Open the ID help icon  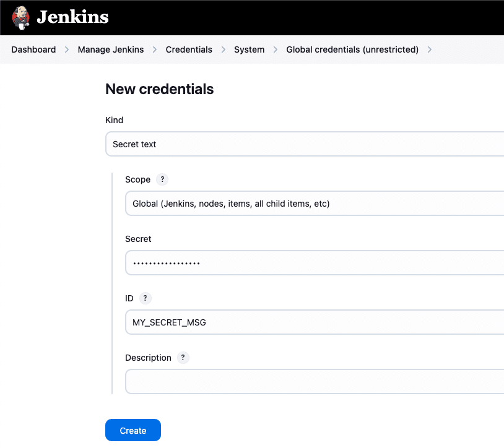click(146, 298)
